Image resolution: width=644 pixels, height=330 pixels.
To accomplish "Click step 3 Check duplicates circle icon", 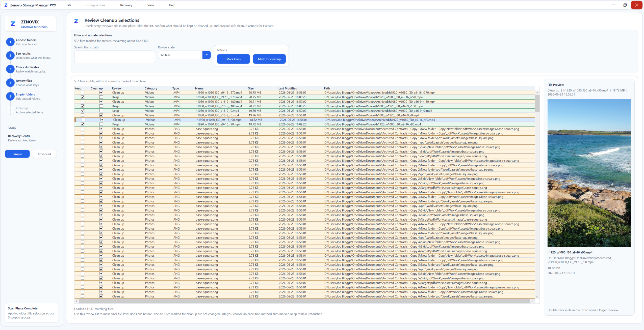I will (10, 69).
